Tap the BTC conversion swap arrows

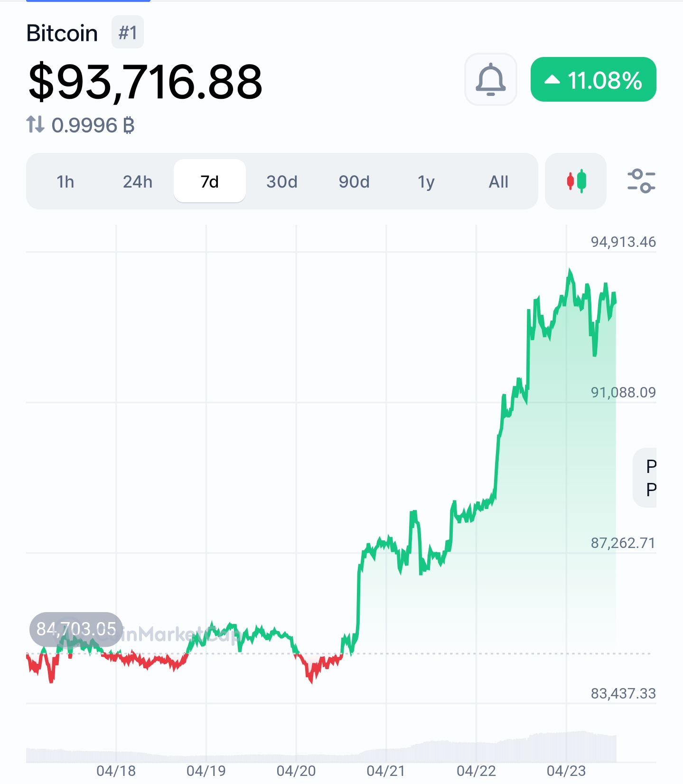pos(36,125)
